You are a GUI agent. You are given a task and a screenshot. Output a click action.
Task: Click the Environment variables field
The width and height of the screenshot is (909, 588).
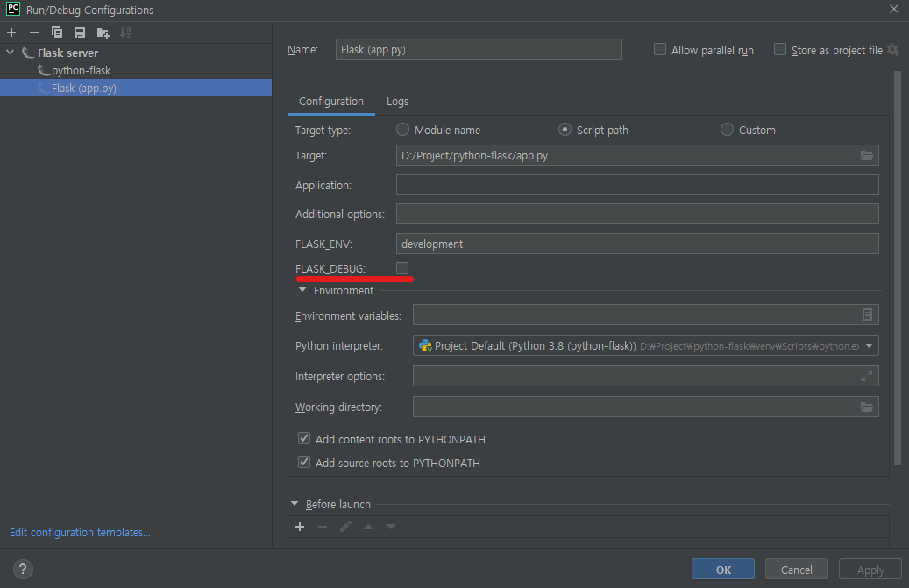645,315
